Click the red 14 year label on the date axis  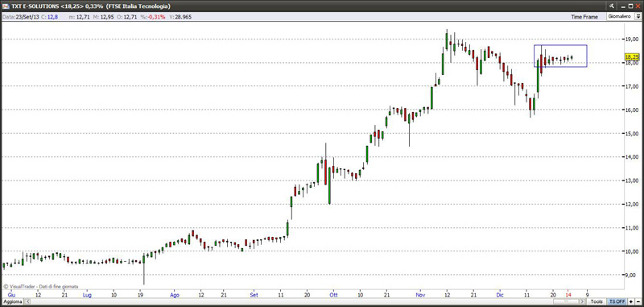click(569, 295)
